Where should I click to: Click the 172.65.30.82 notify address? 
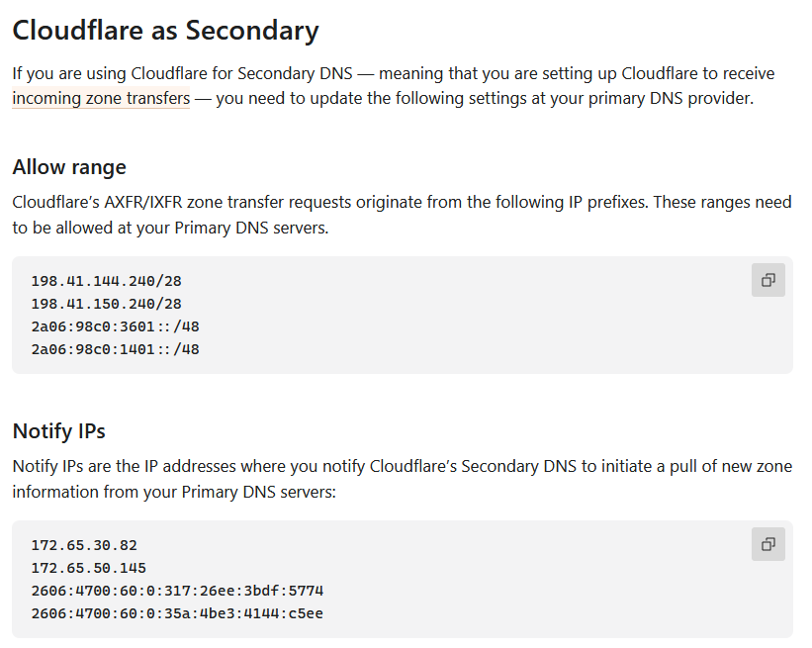84,545
